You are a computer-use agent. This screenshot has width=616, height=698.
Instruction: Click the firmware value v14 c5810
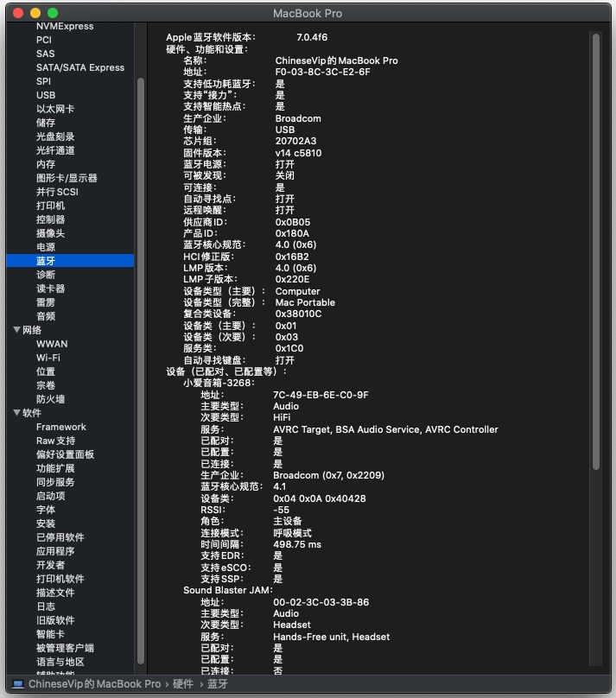coord(298,153)
